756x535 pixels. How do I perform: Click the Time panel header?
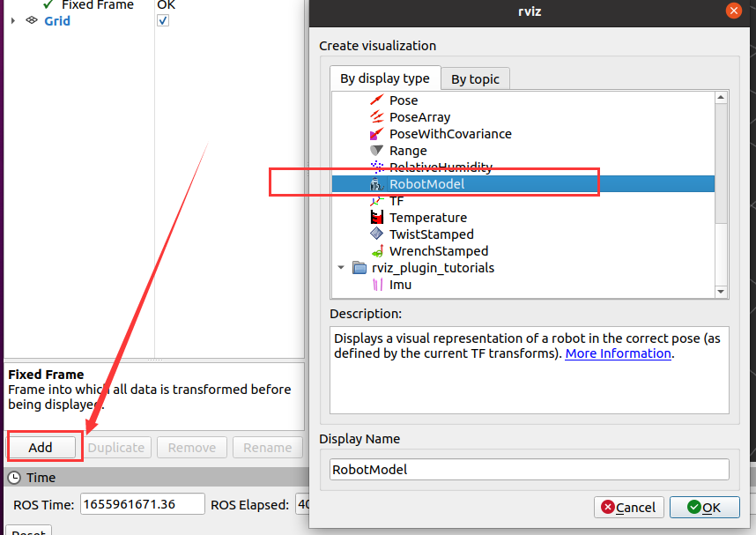157,478
